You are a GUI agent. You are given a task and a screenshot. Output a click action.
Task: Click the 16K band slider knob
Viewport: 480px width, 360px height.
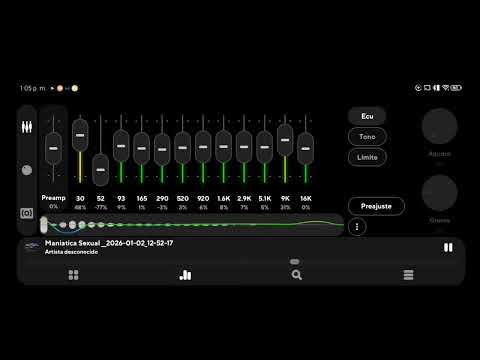(x=306, y=148)
